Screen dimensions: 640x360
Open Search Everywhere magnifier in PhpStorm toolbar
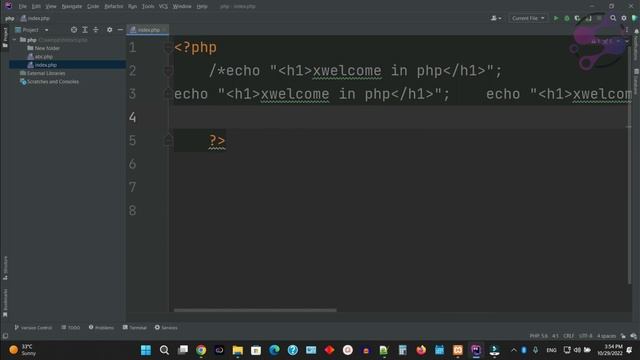pyautogui.click(x=613, y=18)
